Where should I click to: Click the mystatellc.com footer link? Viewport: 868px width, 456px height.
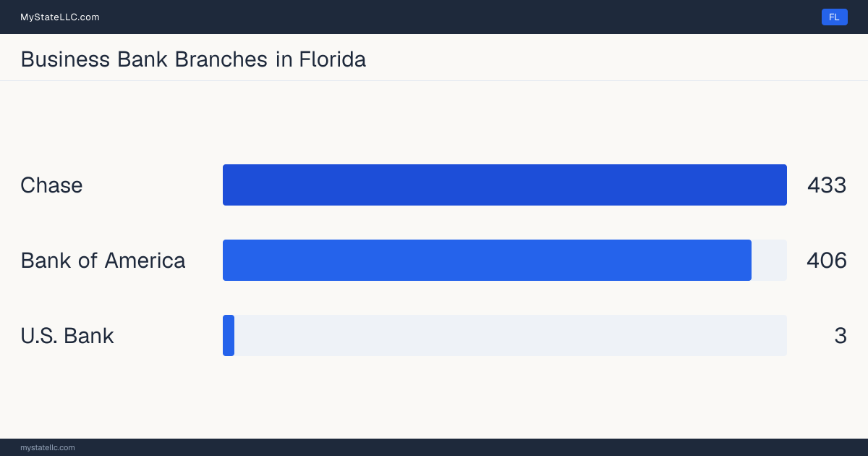click(x=48, y=447)
